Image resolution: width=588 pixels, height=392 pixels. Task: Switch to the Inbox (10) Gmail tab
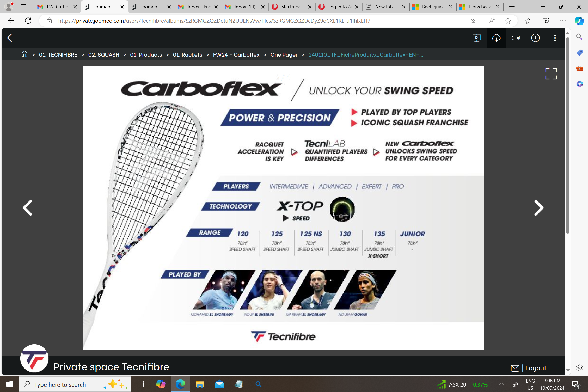(x=244, y=7)
